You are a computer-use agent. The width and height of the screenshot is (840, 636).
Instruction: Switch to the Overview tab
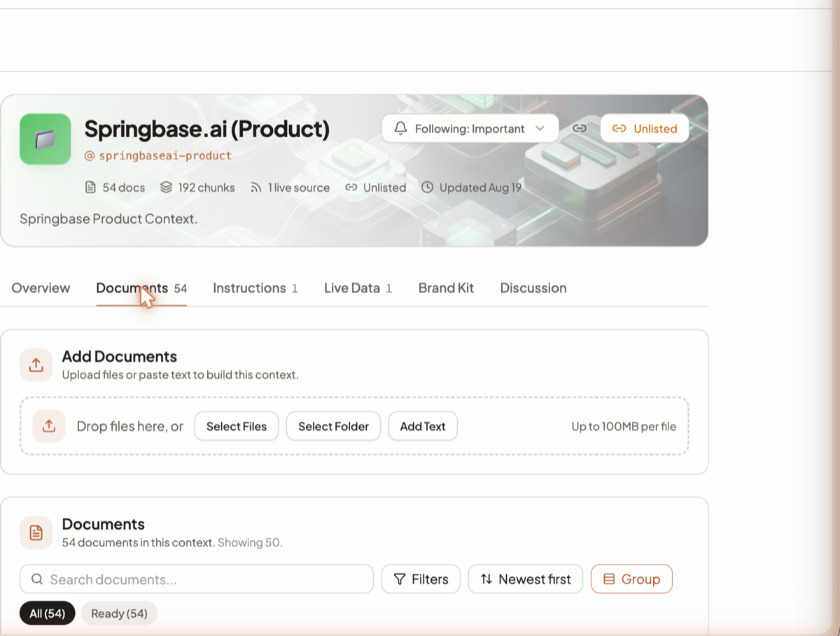click(41, 288)
